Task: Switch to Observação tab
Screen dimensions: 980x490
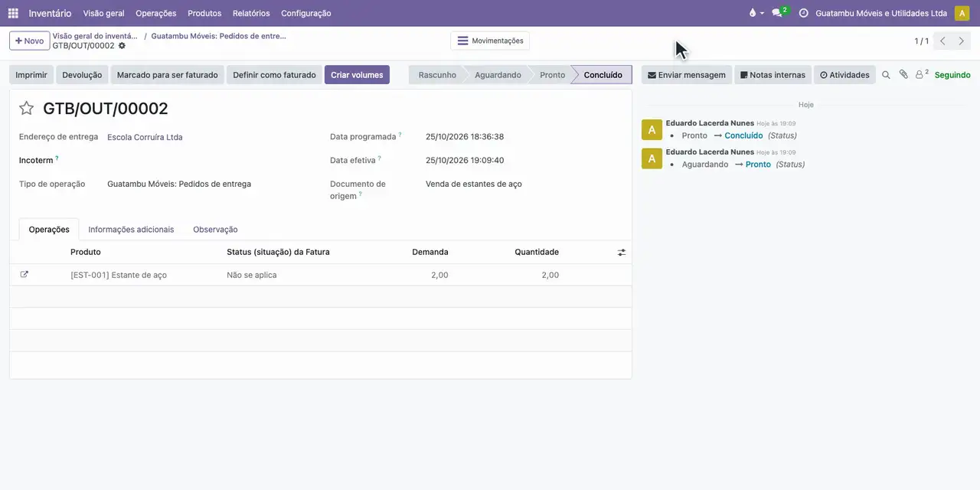Action: 215,229
